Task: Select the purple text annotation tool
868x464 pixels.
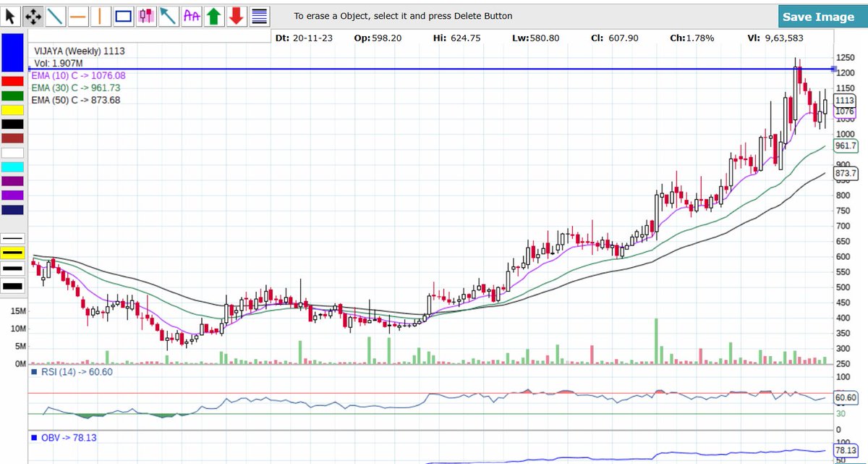Action: tap(192, 14)
